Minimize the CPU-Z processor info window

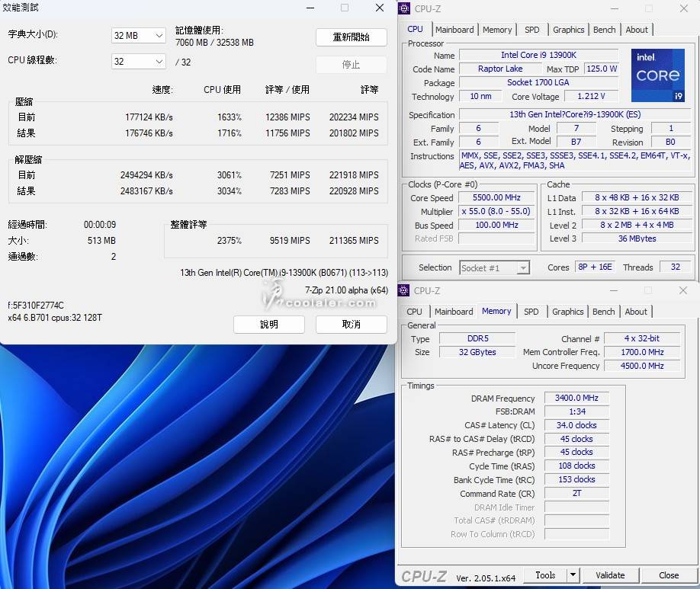pyautogui.click(x=612, y=9)
